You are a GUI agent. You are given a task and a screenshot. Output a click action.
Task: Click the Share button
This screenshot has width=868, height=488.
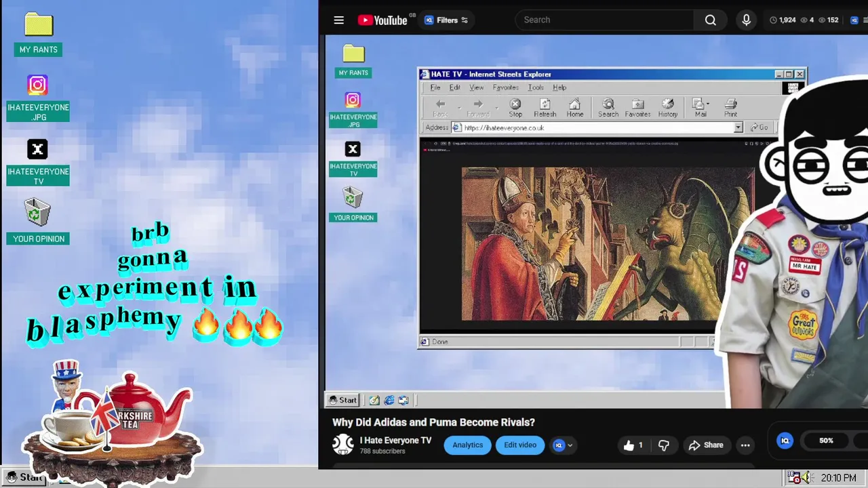tap(706, 445)
